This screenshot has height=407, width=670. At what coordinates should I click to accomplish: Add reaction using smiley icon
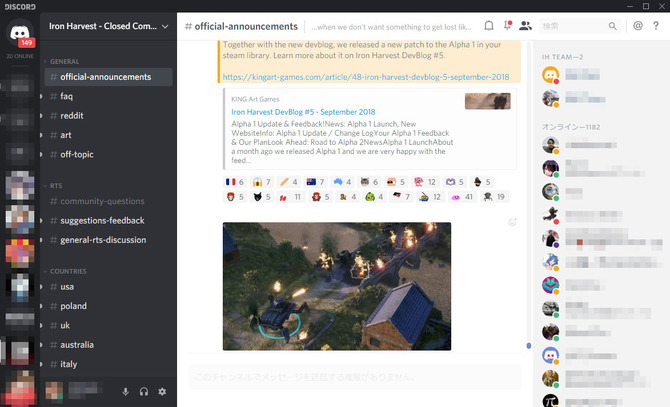512,222
